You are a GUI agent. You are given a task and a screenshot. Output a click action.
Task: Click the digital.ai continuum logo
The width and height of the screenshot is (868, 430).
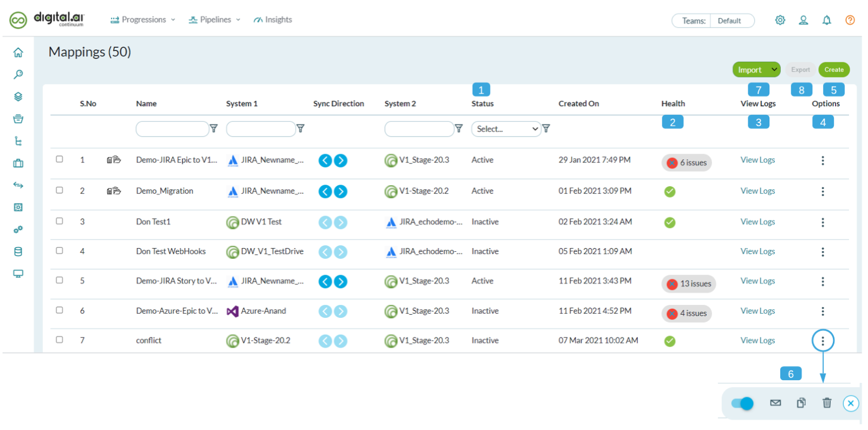pyautogui.click(x=47, y=19)
